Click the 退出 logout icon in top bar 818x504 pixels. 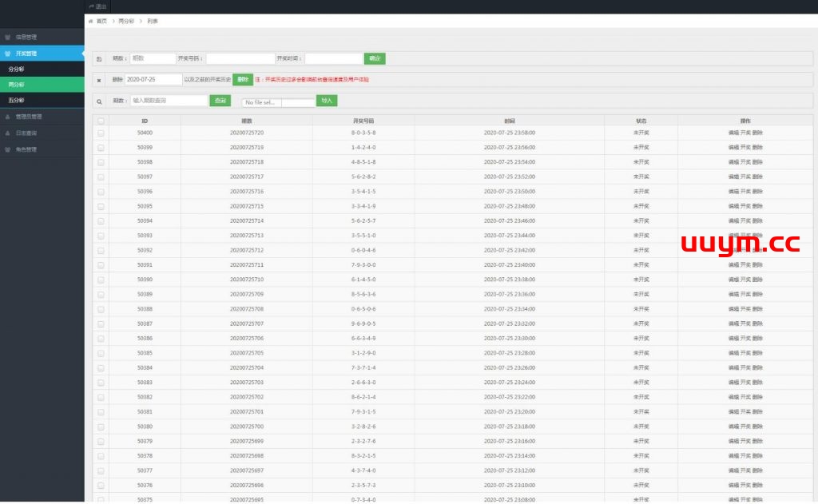[x=92, y=6]
